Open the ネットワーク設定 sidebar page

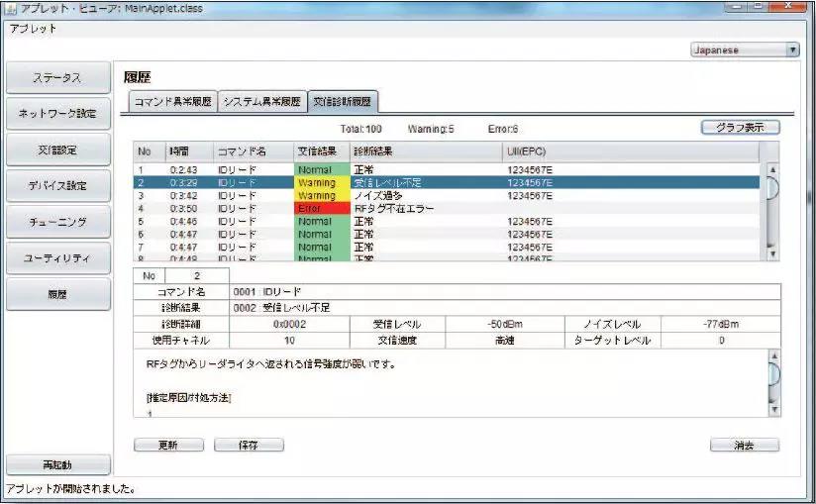pos(56,114)
